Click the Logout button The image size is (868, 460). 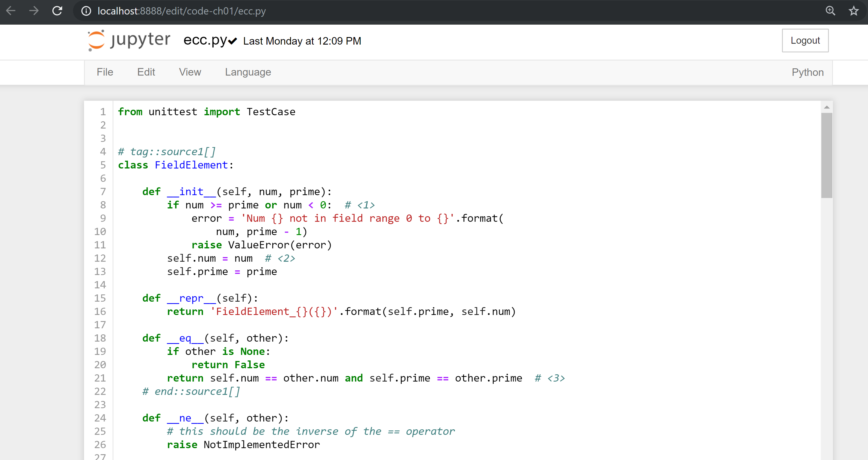coord(805,40)
